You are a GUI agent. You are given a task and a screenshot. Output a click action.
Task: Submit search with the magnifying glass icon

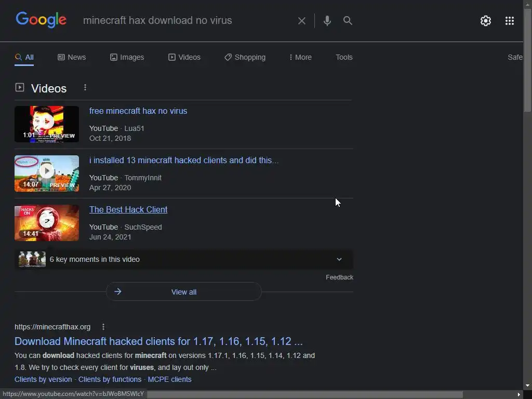click(x=348, y=21)
